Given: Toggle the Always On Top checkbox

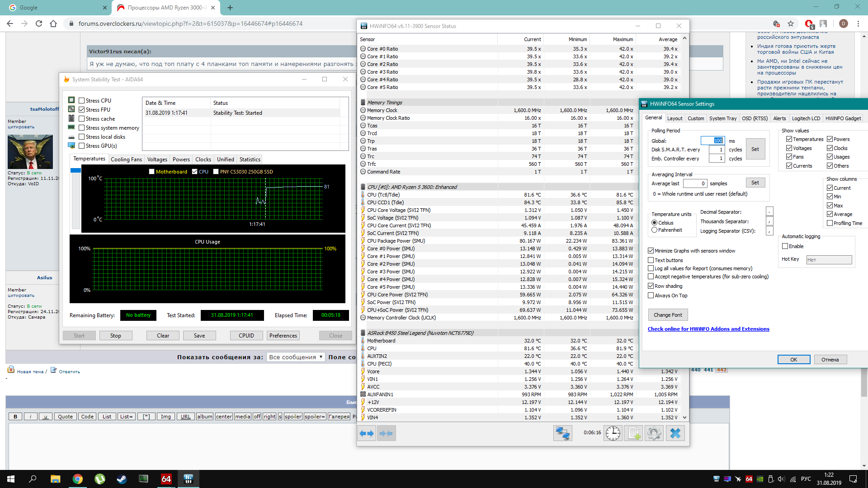Looking at the screenshot, I should (651, 296).
